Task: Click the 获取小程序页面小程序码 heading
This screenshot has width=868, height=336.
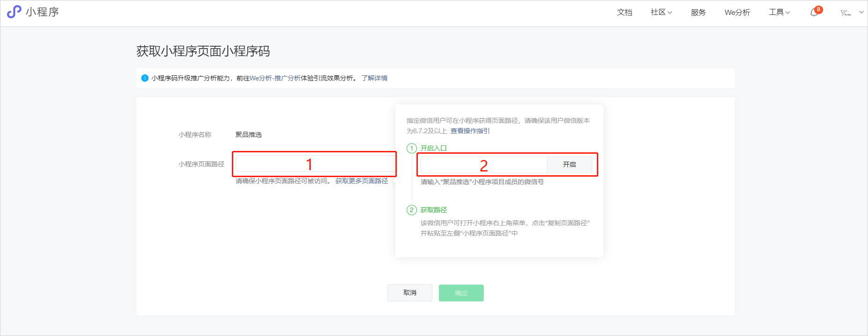Action: 203,51
